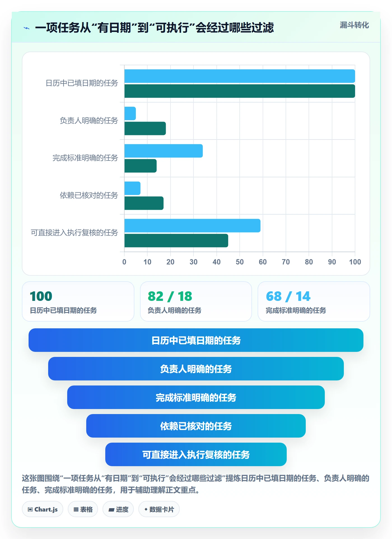The width and height of the screenshot is (392, 539).
Task: Click the x-axis tick label 100
Action: click(355, 262)
